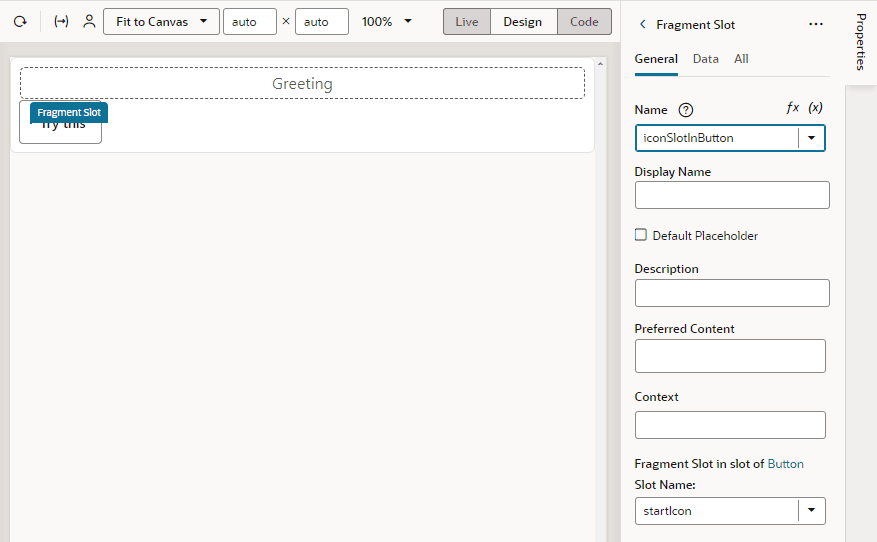This screenshot has height=542, width=877.
Task: Open the page input parameters icon
Action: pyautogui.click(x=61, y=22)
